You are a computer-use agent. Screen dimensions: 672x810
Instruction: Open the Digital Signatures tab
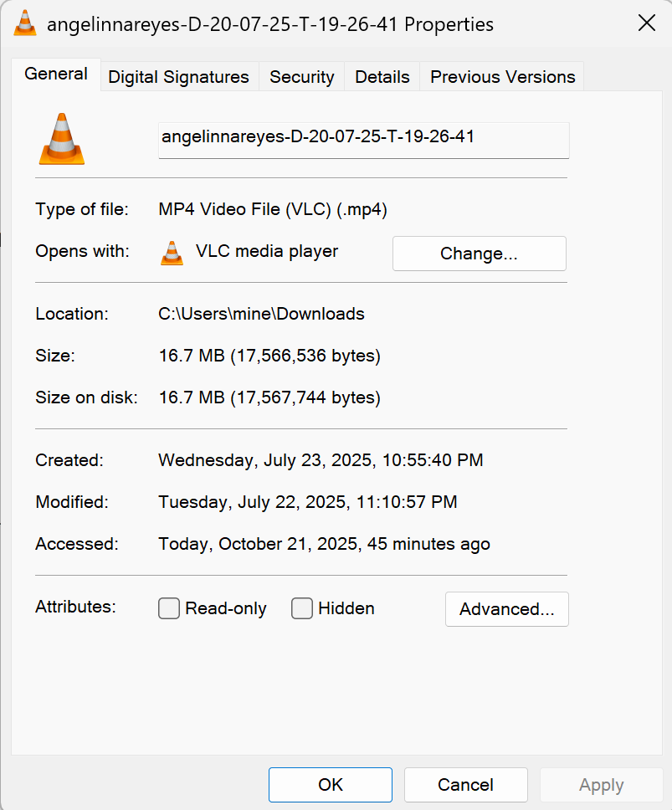179,77
